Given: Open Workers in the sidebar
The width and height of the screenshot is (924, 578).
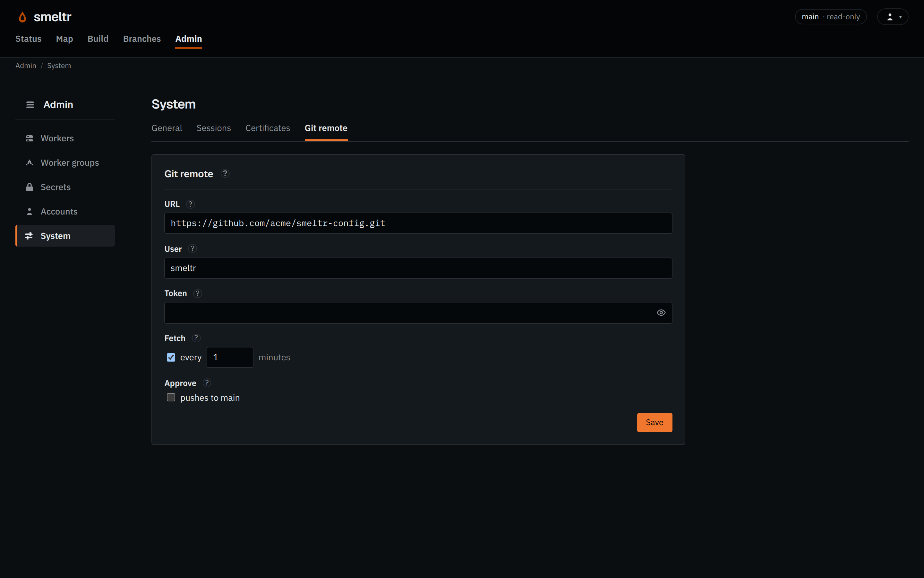Looking at the screenshot, I should click(x=65, y=138).
